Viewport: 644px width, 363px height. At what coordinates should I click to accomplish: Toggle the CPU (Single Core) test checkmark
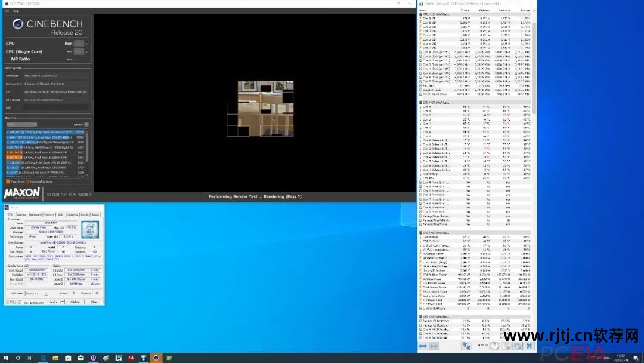tap(87, 51)
